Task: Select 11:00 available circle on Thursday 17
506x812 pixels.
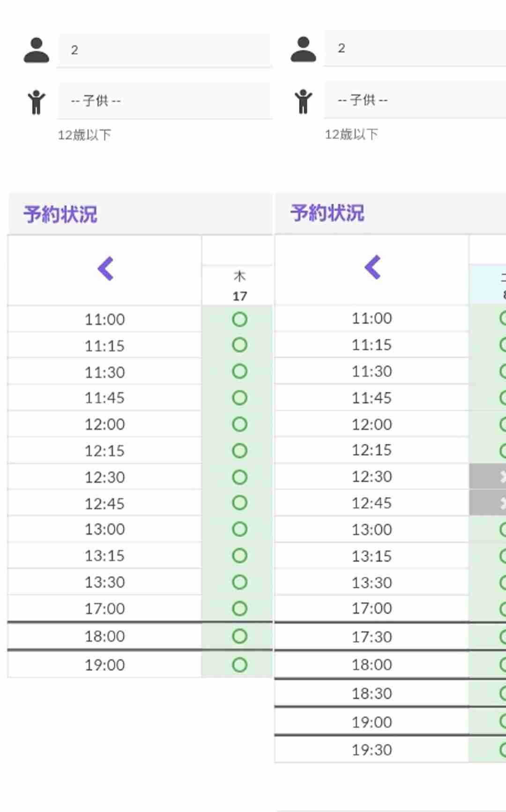Action: pos(239,320)
